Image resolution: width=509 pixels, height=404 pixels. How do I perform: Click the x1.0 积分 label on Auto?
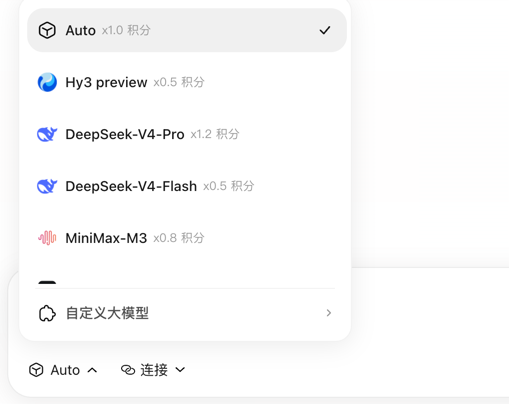[126, 30]
